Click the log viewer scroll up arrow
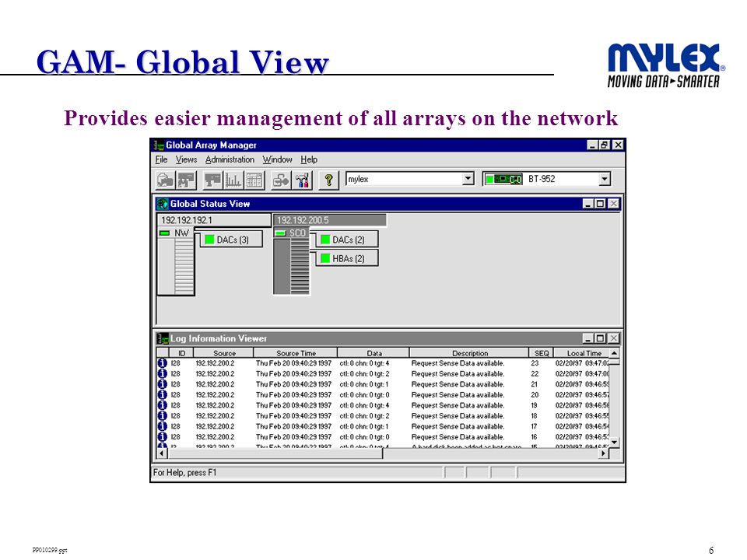 tap(615, 353)
